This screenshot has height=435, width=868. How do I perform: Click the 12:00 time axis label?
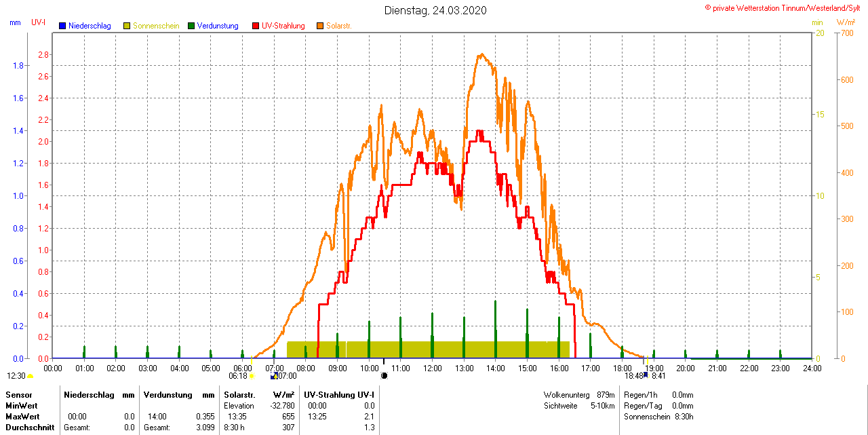[x=433, y=368]
